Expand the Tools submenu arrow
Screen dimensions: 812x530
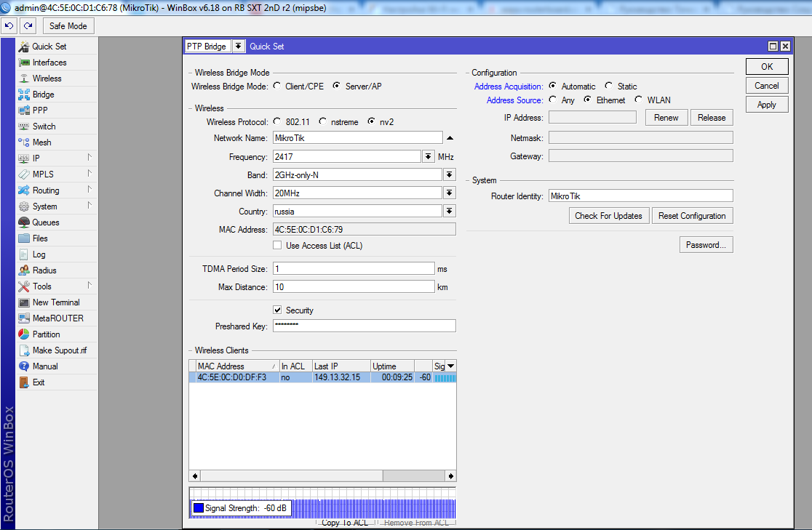(89, 285)
